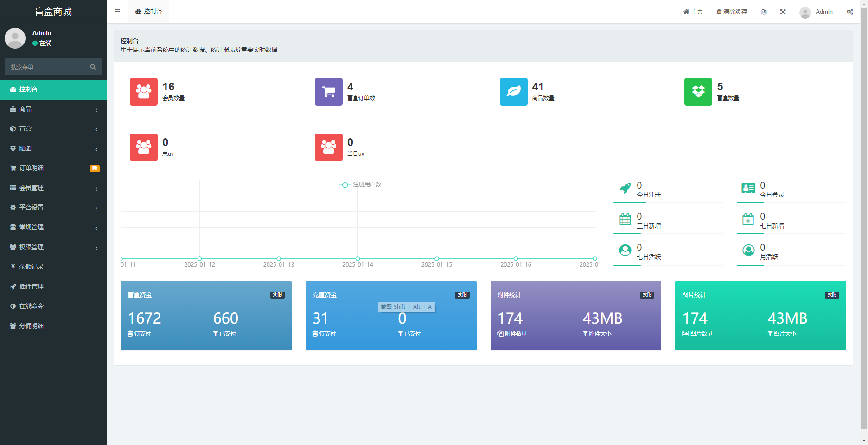This screenshot has width=868, height=445.
Task: Click the hamburger menu toggle icon
Action: coord(117,12)
